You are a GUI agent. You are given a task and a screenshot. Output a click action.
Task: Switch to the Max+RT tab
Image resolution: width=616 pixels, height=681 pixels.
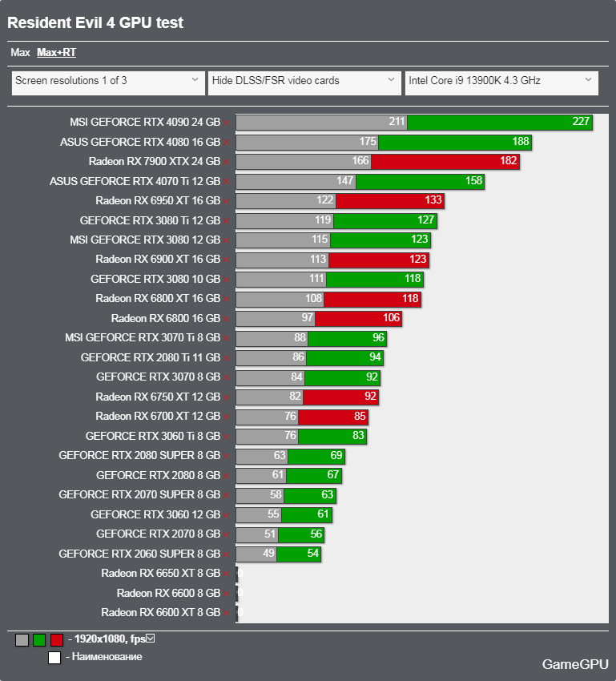point(56,53)
